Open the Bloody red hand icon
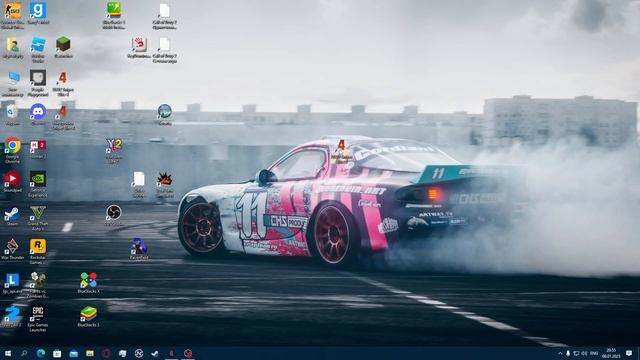 (139, 44)
